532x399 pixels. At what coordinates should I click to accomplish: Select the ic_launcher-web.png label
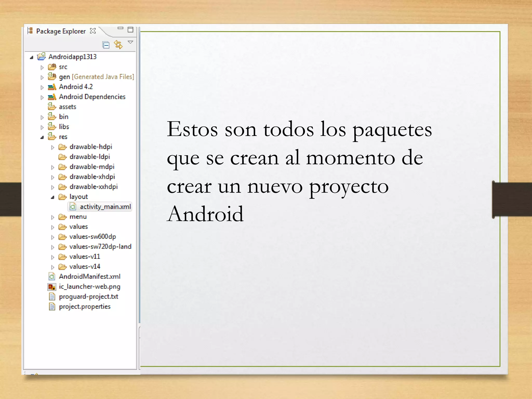coord(90,287)
